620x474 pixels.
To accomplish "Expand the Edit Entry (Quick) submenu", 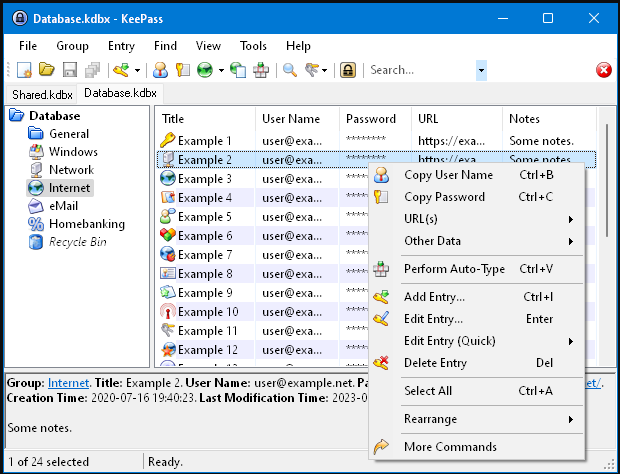I will tap(476, 341).
